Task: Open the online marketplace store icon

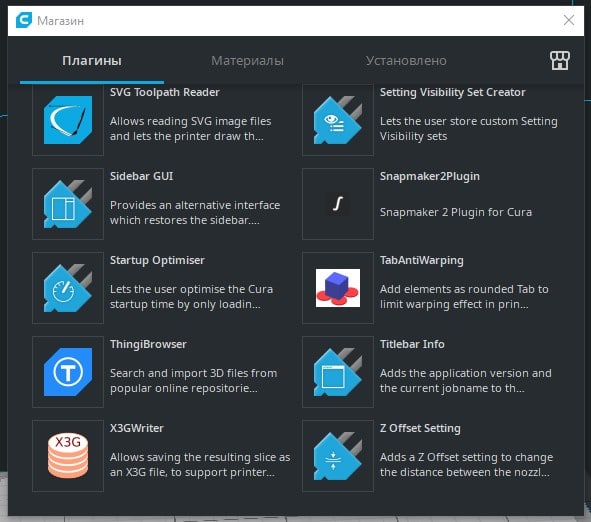Action: [x=560, y=60]
